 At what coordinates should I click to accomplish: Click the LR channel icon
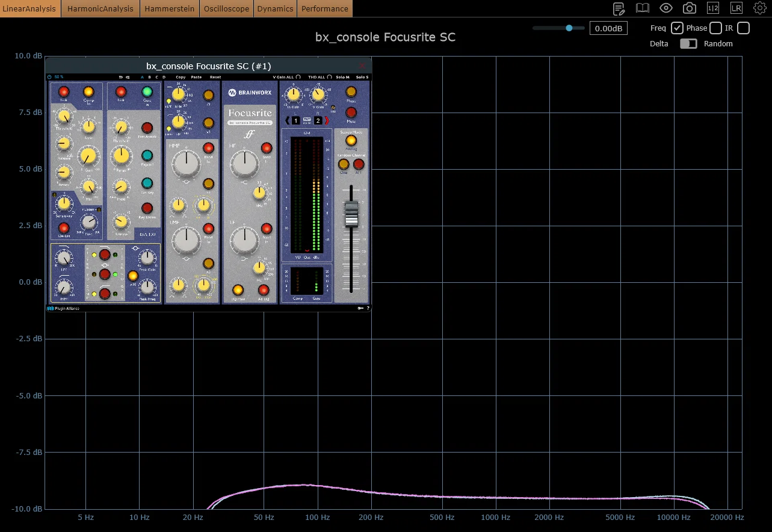tap(736, 8)
